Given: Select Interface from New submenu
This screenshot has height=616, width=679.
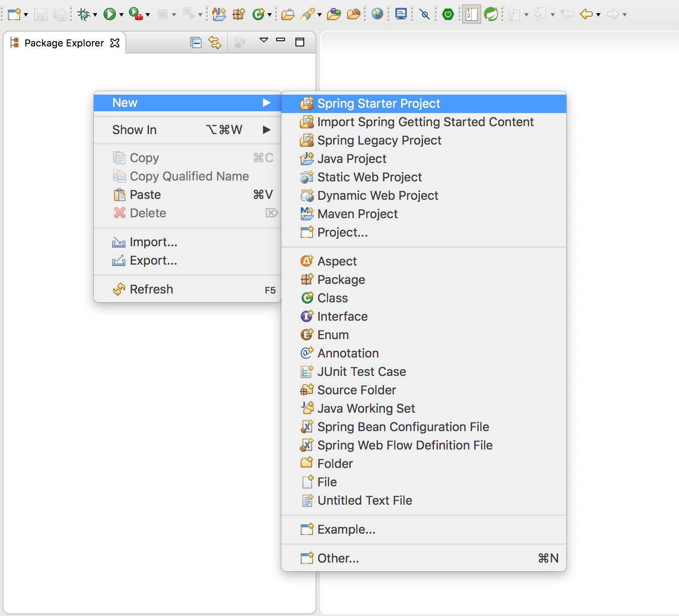Looking at the screenshot, I should point(424,316).
